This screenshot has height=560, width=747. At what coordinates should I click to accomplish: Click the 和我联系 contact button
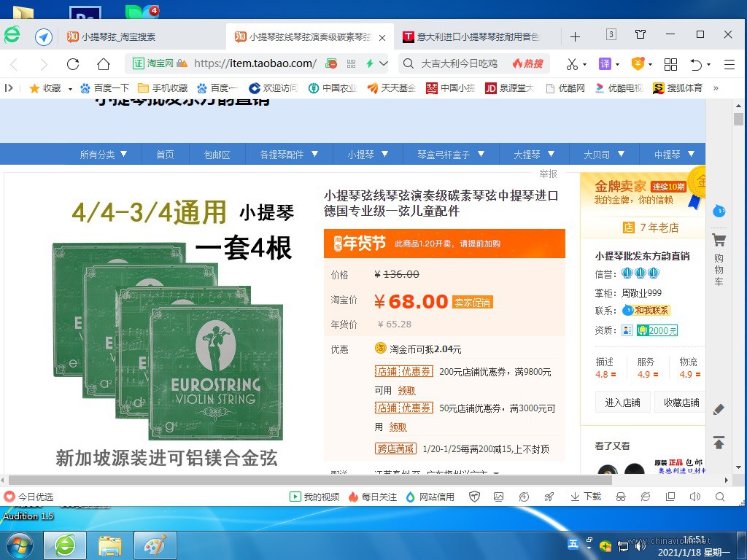(x=646, y=311)
